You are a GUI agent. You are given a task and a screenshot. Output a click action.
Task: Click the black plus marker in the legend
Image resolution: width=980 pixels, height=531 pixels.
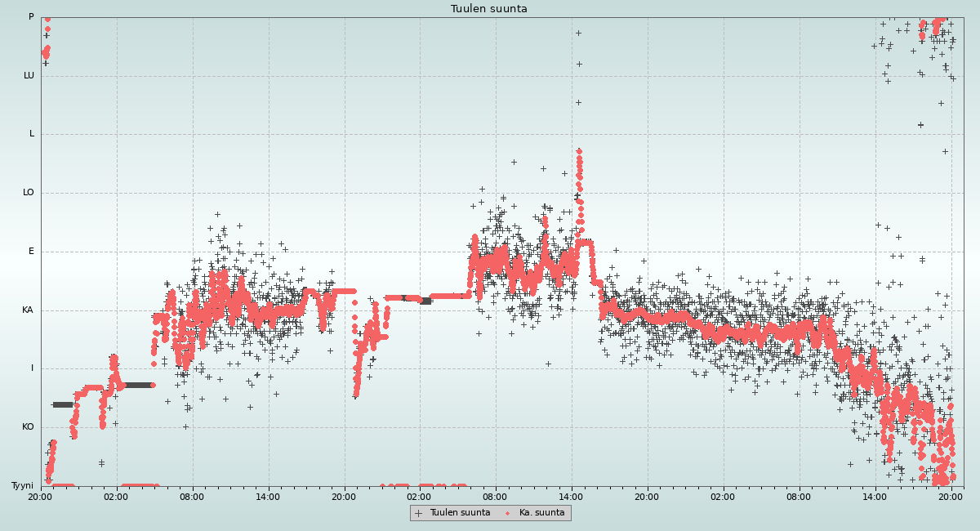(419, 513)
